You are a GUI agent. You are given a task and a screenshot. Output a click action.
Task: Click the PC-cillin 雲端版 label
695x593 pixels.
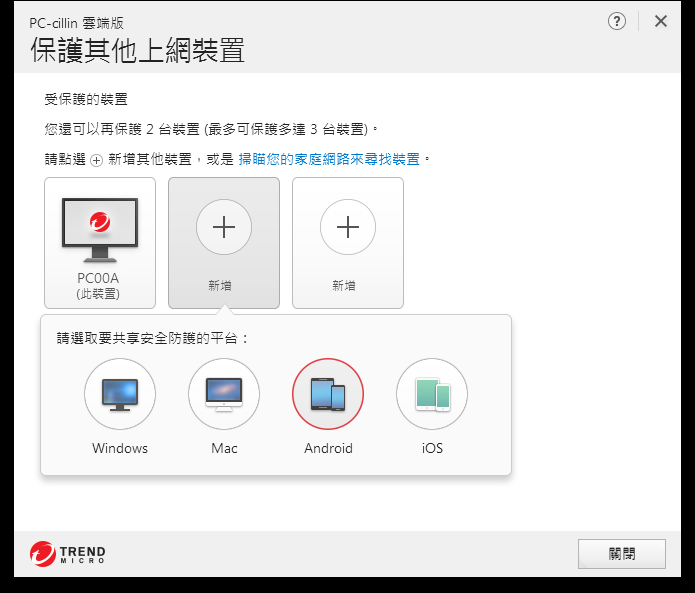[x=76, y=23]
